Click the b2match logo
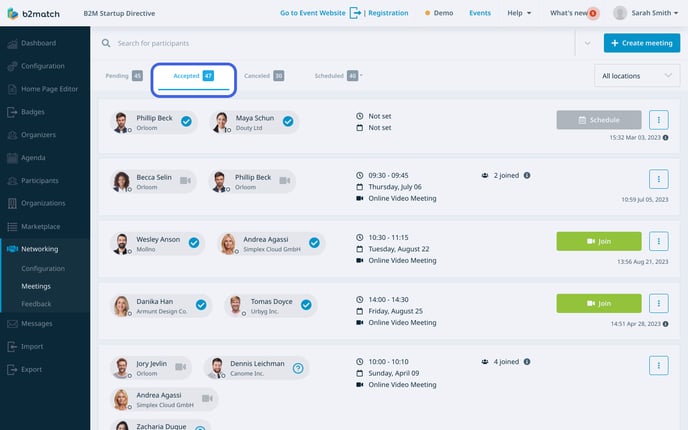 click(x=33, y=13)
